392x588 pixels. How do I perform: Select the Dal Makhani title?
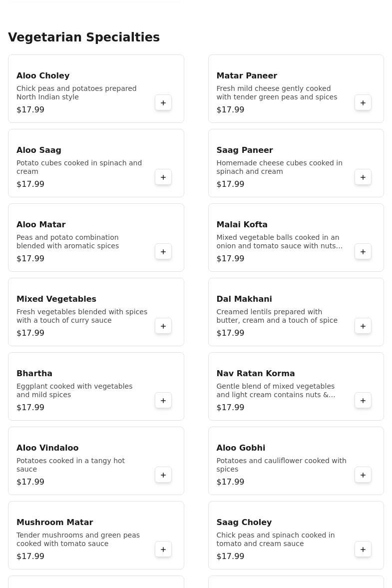(x=244, y=299)
